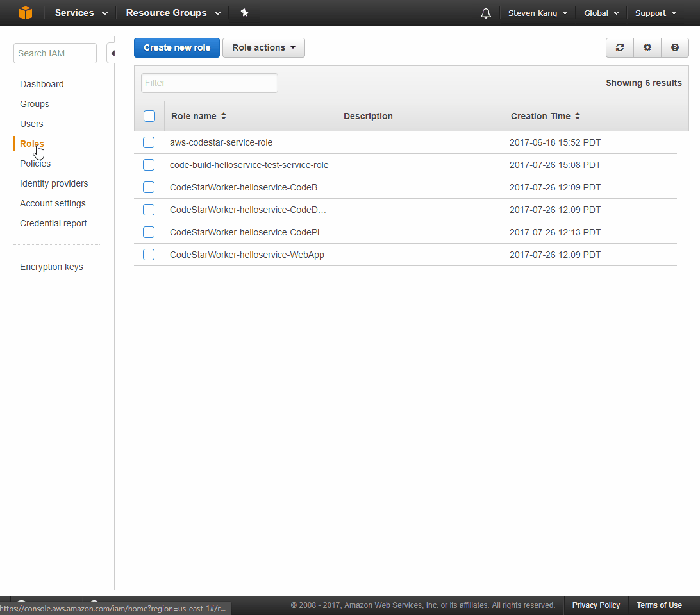Expand the Support dropdown menu

tap(655, 13)
